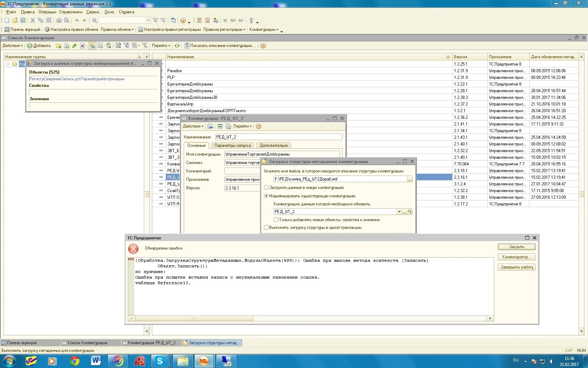Open the Правила регистрации dropdown
Viewport: 588px width, 368px height.
[224, 29]
